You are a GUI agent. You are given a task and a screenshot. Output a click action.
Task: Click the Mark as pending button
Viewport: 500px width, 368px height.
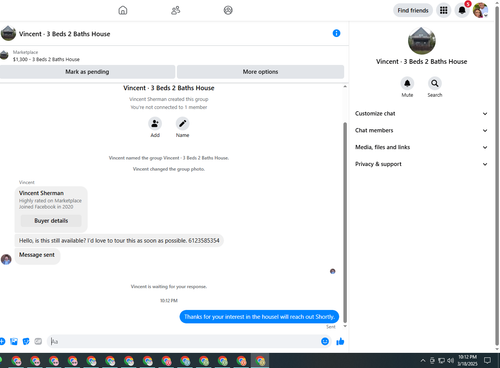tap(87, 72)
